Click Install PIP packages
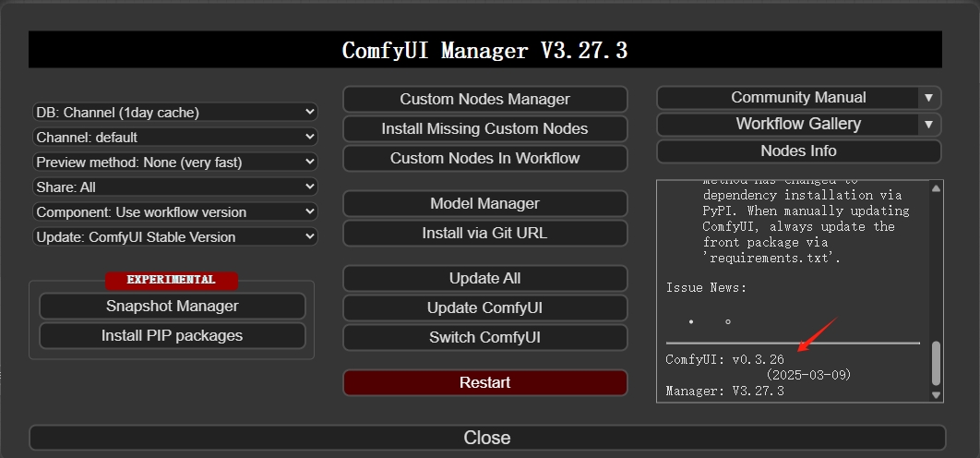The width and height of the screenshot is (980, 458). tap(172, 335)
